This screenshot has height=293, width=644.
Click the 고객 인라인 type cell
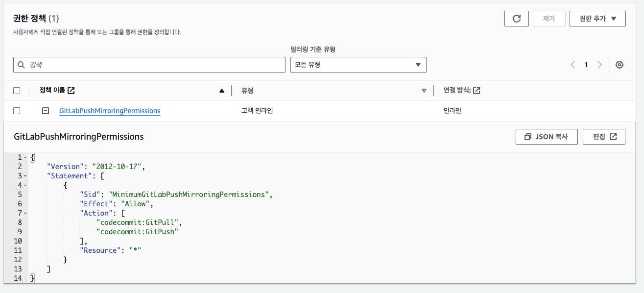coord(257,111)
